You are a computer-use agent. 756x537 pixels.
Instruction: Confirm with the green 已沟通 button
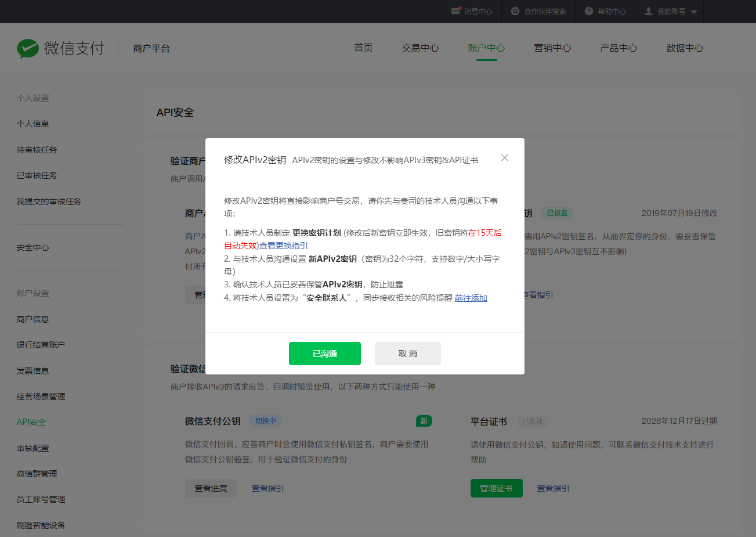[325, 354]
